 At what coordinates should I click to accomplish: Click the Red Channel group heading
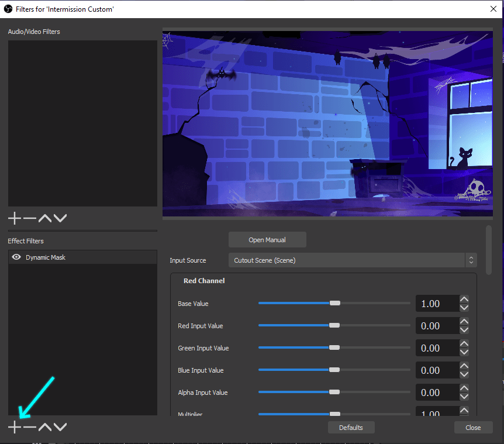pyautogui.click(x=204, y=281)
